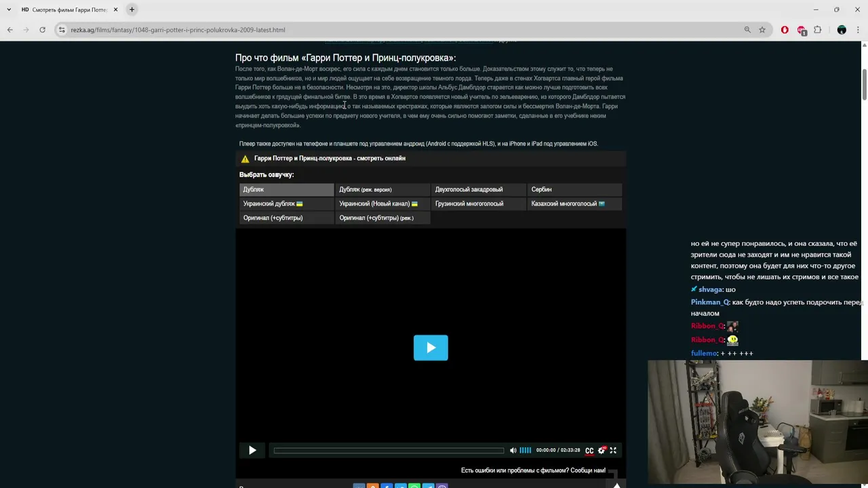The width and height of the screenshot is (868, 488).
Task: Select Грузинский многоголосый voiceover
Action: pyautogui.click(x=479, y=204)
